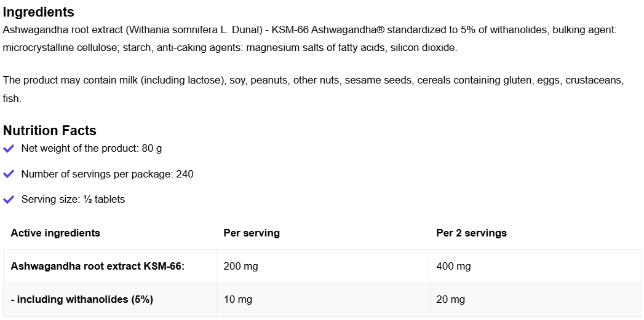Click the 'Active ingredients' column header
This screenshot has height=320, width=644.
[x=55, y=233]
